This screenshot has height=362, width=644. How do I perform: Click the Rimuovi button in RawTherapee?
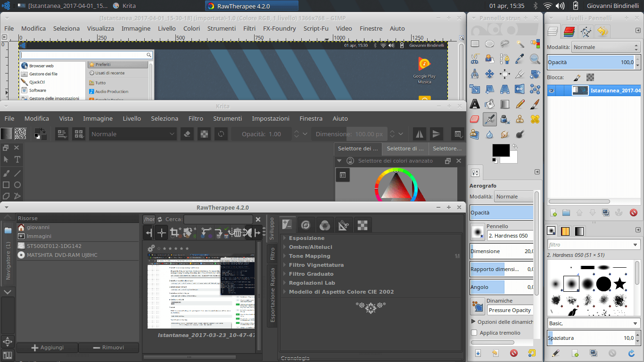(108, 347)
